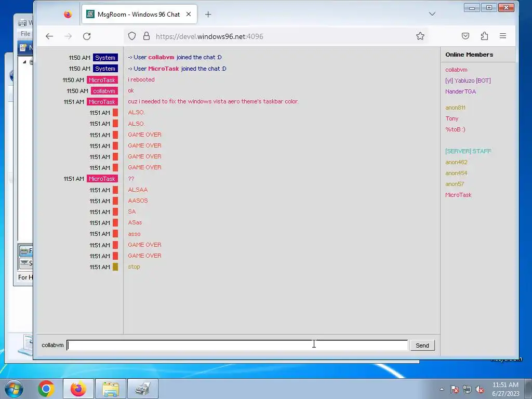This screenshot has width=532, height=399.
Task: Open a new tab with plus
Action: coord(208,14)
